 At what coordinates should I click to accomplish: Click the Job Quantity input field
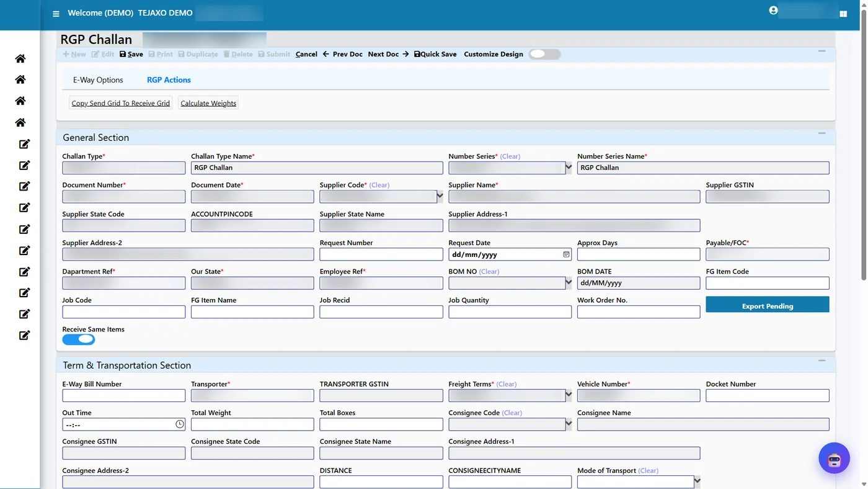pyautogui.click(x=510, y=312)
